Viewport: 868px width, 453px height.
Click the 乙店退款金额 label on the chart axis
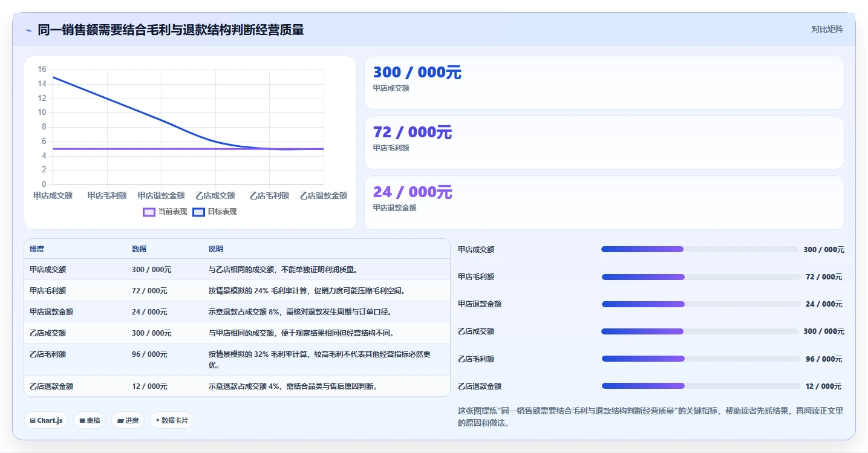pyautogui.click(x=324, y=195)
